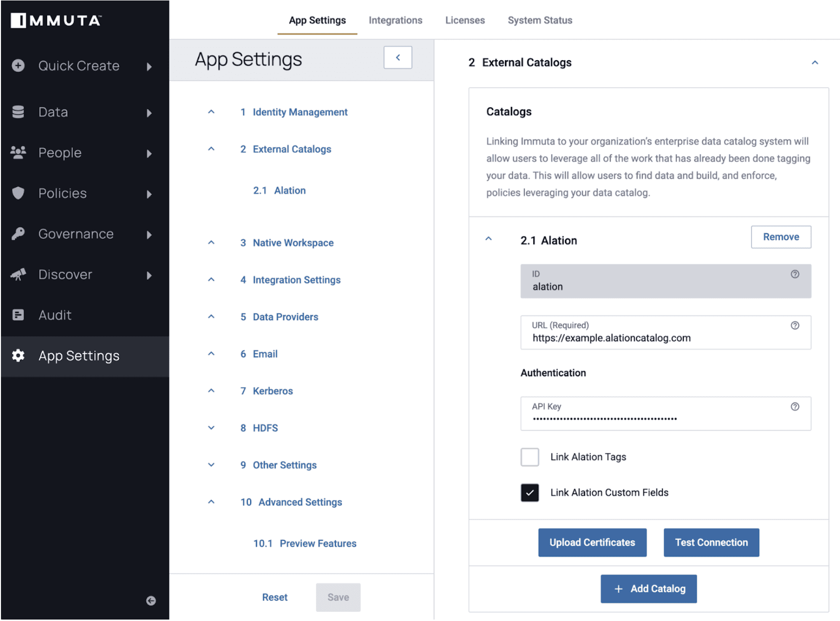Open the System Status tab
The width and height of the screenshot is (840, 621).
pyautogui.click(x=540, y=20)
